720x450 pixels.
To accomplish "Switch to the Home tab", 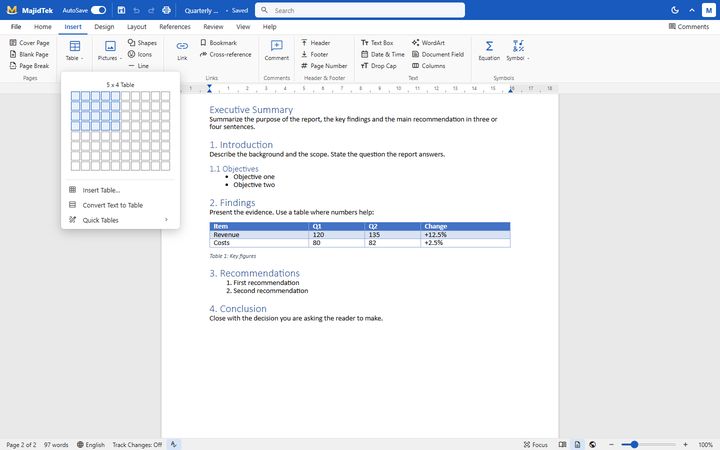I will [x=43, y=27].
